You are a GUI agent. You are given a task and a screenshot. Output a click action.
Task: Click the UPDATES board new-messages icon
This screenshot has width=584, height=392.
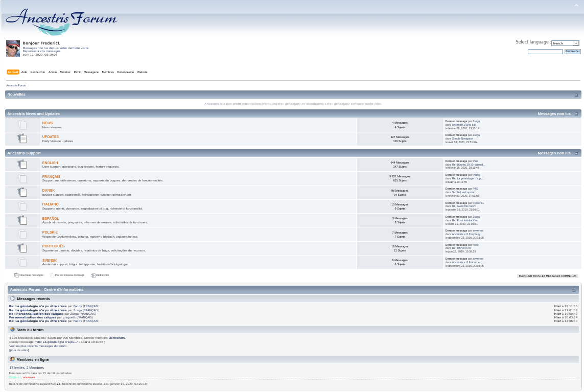[22, 139]
